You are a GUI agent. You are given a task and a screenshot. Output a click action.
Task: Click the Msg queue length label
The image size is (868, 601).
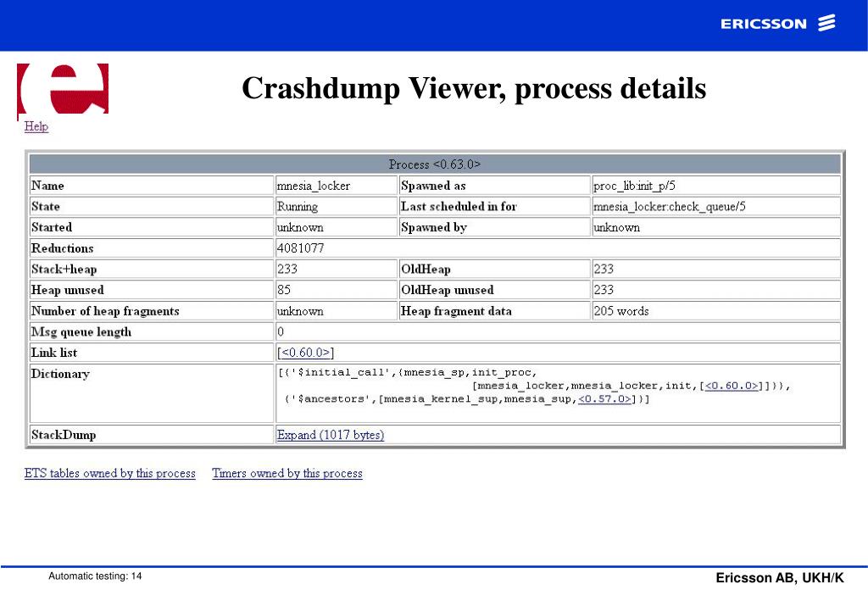pyautogui.click(x=81, y=332)
